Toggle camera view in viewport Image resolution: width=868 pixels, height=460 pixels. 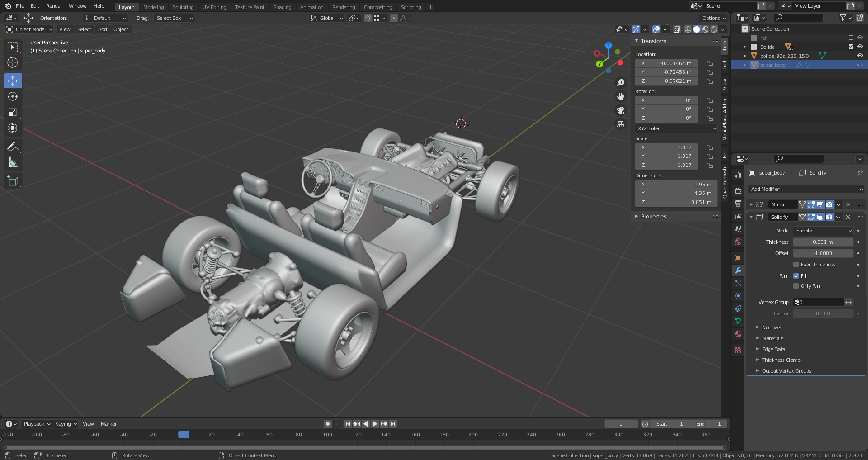(621, 110)
